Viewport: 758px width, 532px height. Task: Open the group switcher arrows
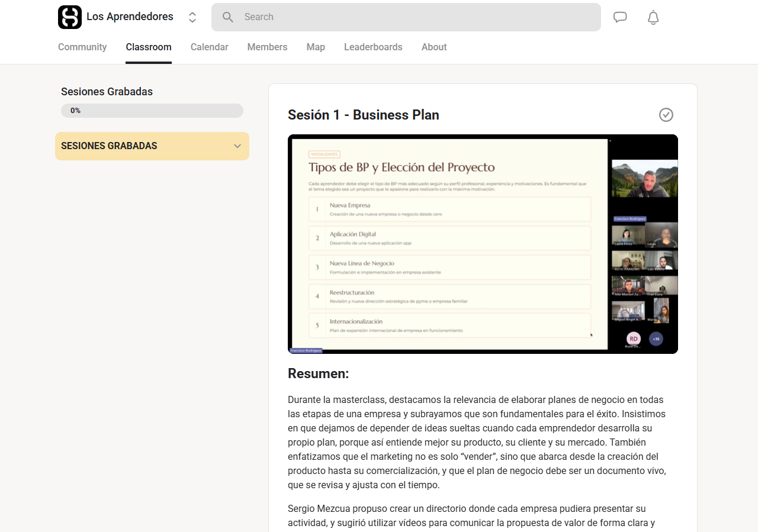(192, 17)
